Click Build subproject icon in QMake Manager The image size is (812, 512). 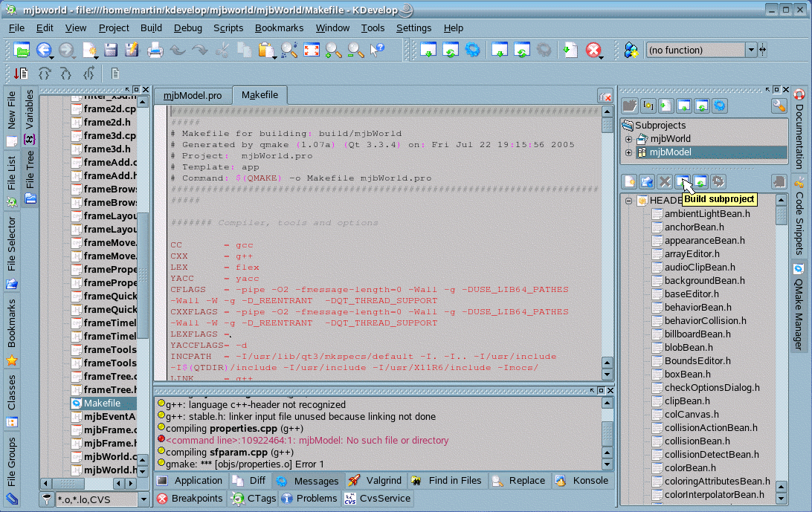683,181
